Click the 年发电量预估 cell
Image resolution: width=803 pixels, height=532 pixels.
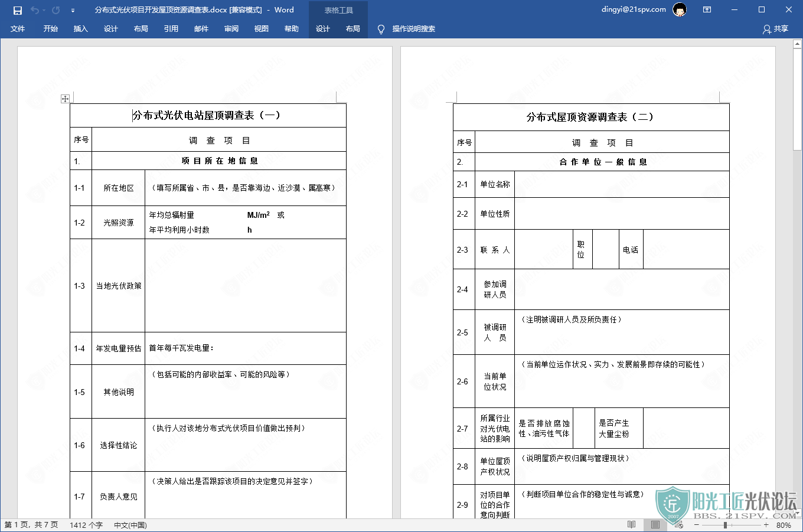(x=119, y=348)
